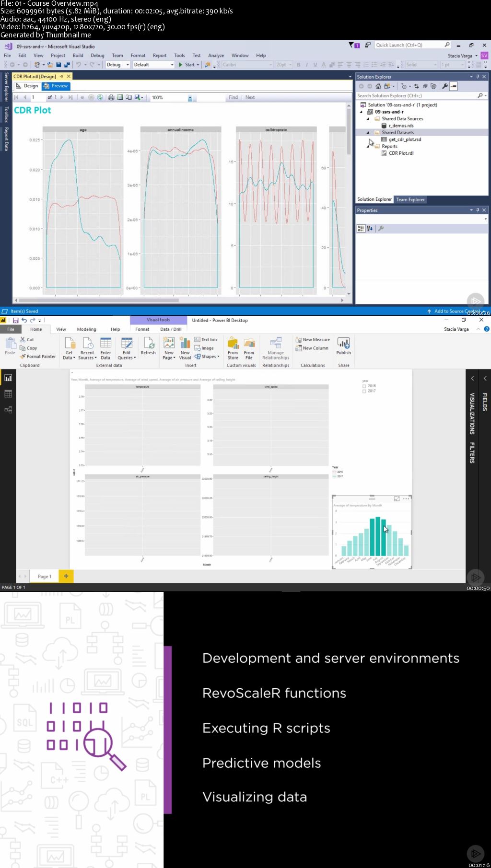Click the notifications flag icon in Visual Studio
The image size is (491, 868).
click(x=353, y=45)
